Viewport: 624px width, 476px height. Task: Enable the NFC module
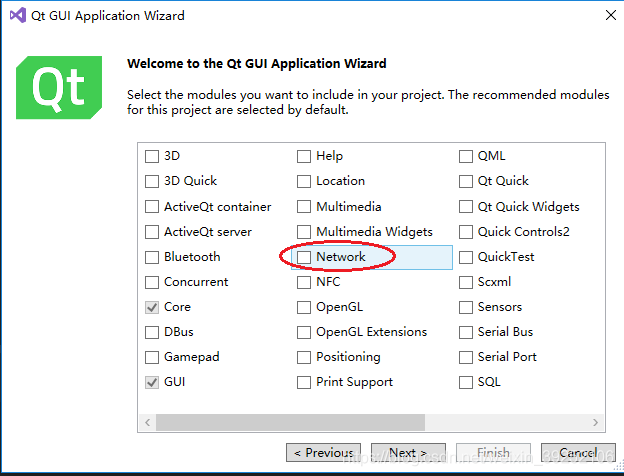[304, 283]
